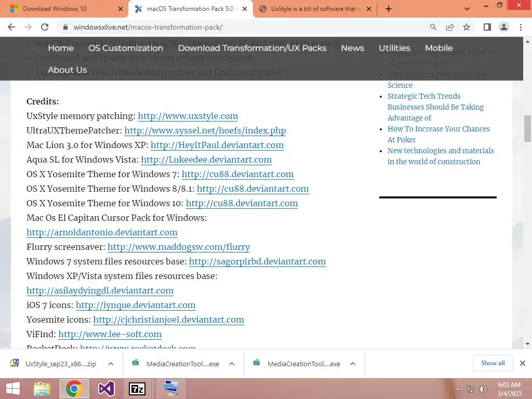Open a new tab with the plus button
The image size is (532, 399).
[389, 9]
